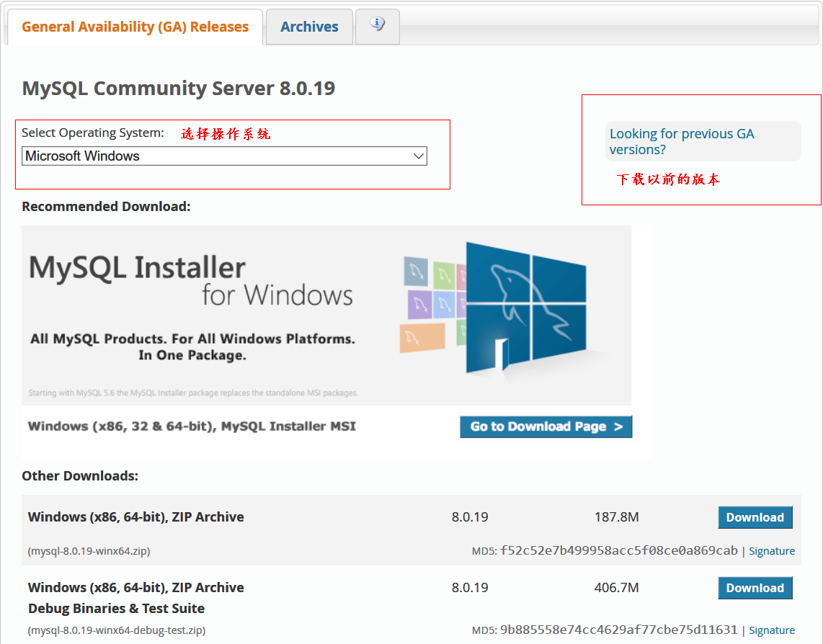The image size is (823, 644).
Task: Open Signature link for mysql-8.0.19-winx64.zip
Action: [772, 551]
